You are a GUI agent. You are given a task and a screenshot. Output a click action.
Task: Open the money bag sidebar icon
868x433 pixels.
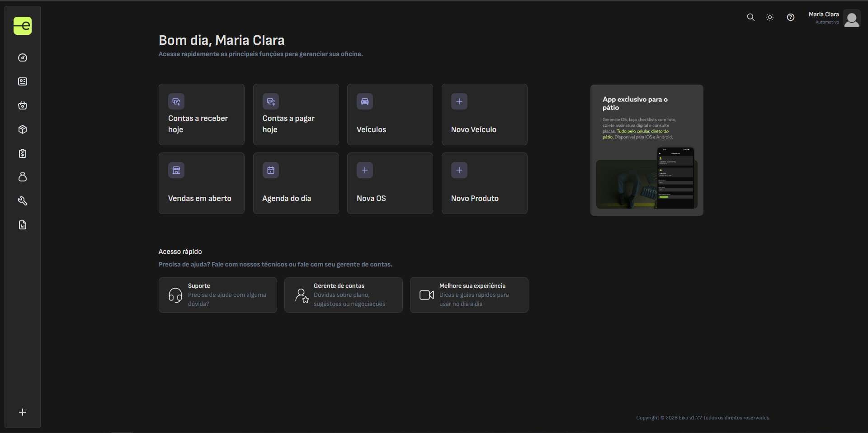pyautogui.click(x=23, y=177)
